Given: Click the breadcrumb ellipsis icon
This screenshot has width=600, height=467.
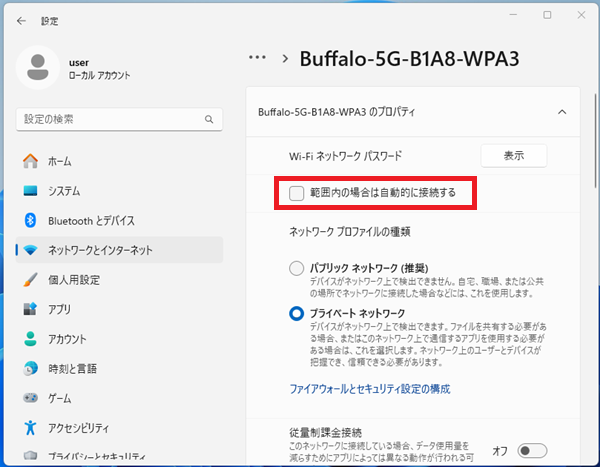Looking at the screenshot, I should coord(257,58).
